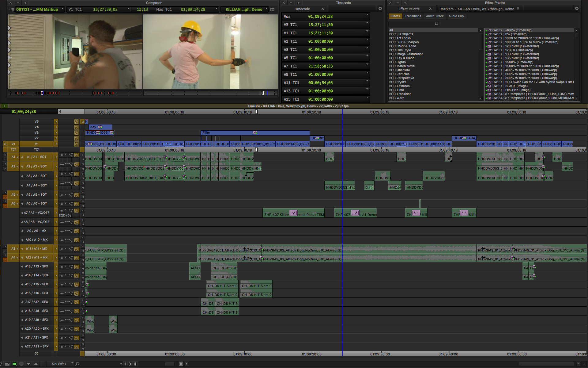Click the record monitor grid icon in Composer
588x368 pixels.
[x=273, y=10]
